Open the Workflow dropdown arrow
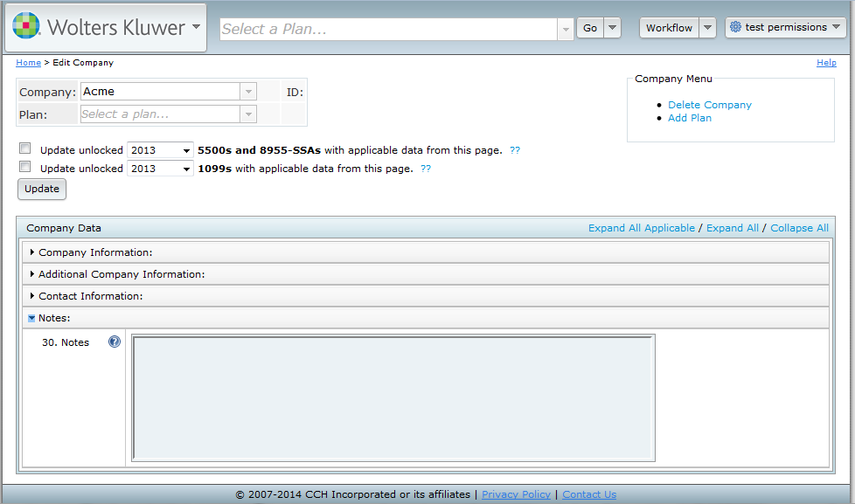855x504 pixels. click(707, 28)
